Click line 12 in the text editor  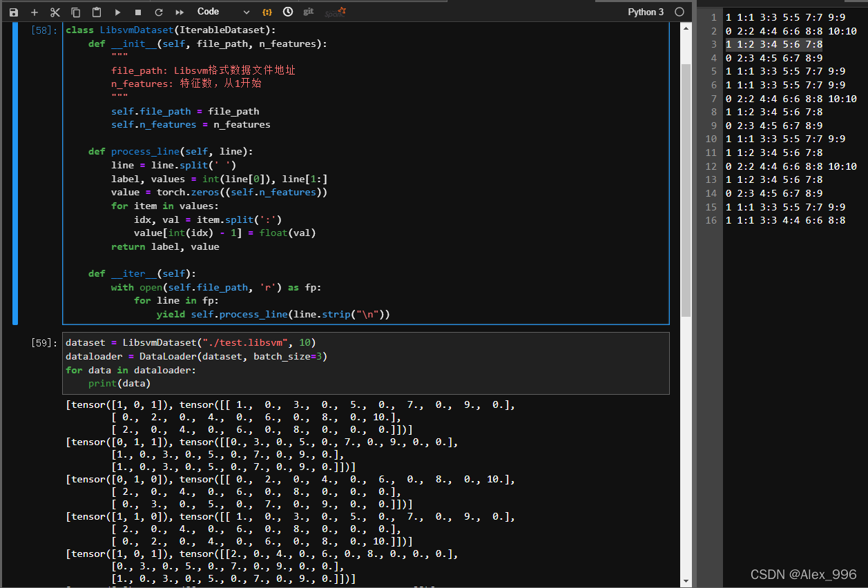click(791, 166)
